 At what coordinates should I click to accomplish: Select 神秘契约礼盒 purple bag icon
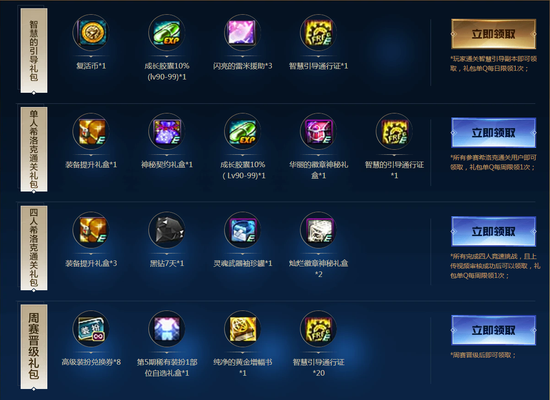(167, 132)
